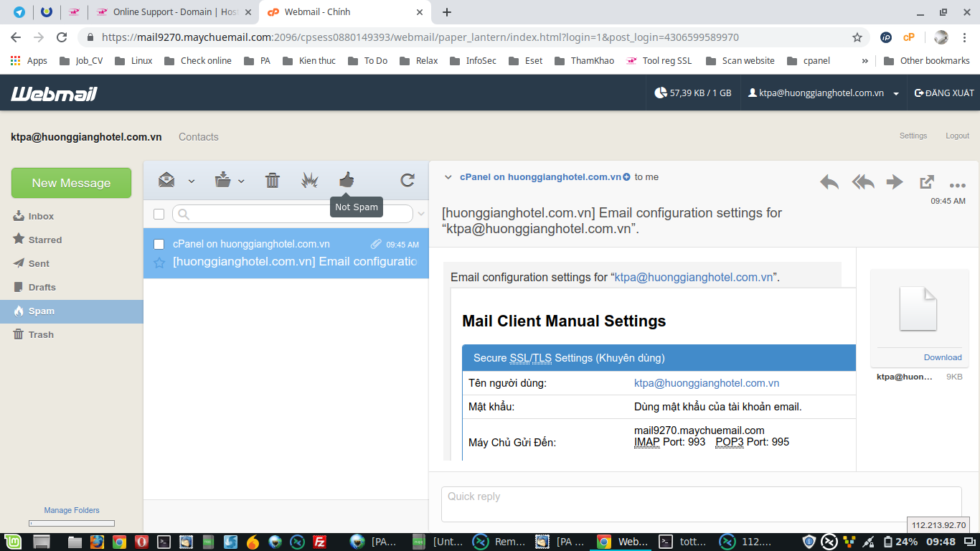
Task: Go back in browser history
Action: coord(16,37)
